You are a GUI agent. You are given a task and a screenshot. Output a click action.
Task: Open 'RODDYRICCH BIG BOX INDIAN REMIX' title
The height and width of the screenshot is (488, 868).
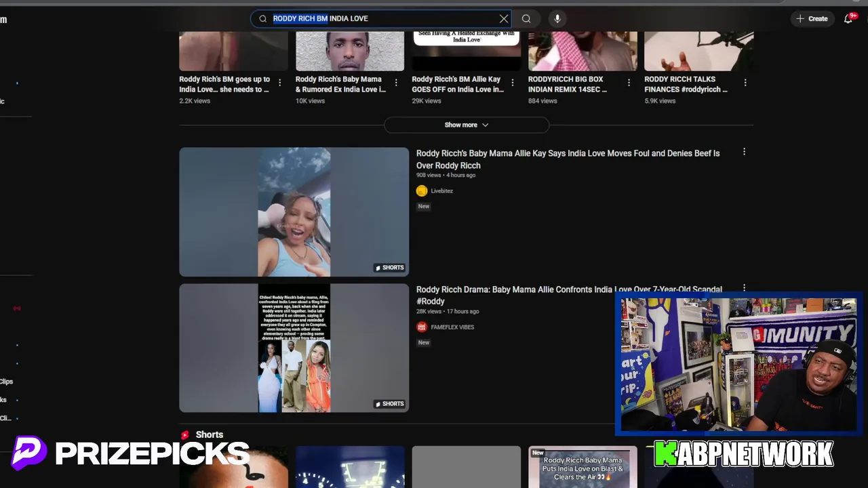click(x=568, y=84)
